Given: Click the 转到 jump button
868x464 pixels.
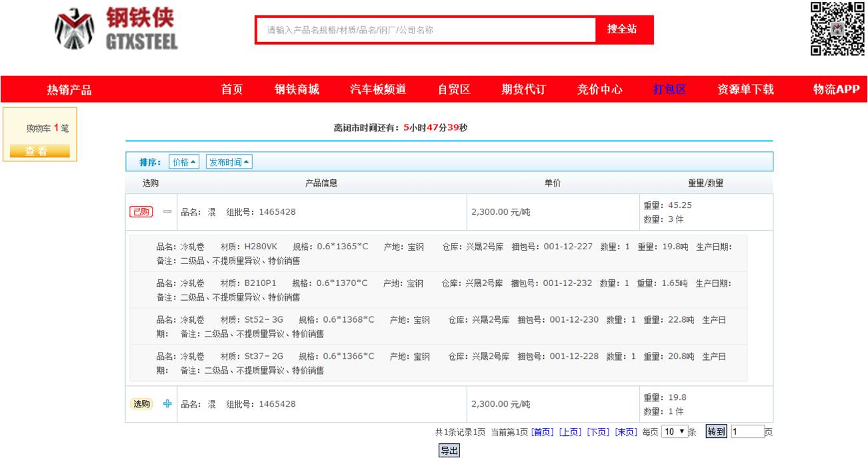Looking at the screenshot, I should click(x=716, y=432).
